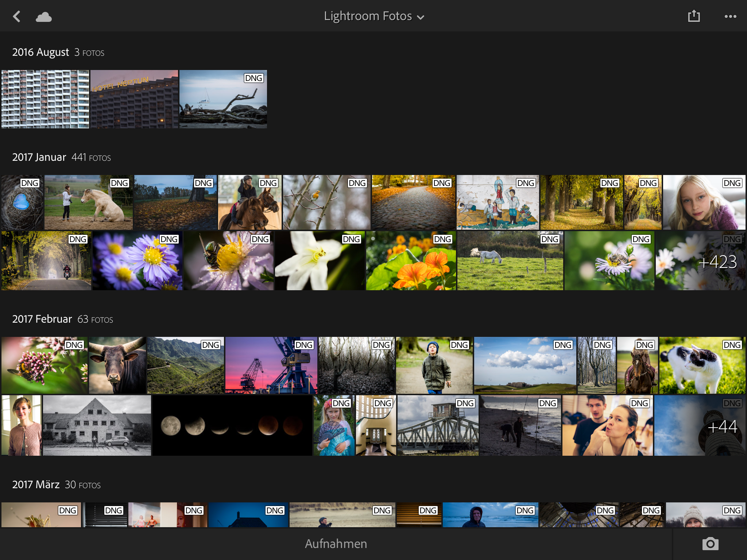
Task: Select the 2017 Februar section header
Action: (x=63, y=319)
